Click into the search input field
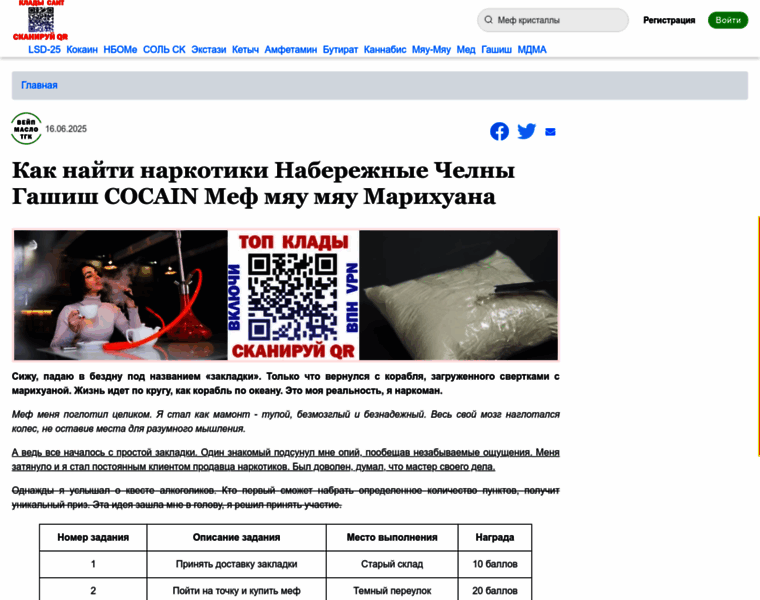This screenshot has height=600, width=760. (553, 20)
